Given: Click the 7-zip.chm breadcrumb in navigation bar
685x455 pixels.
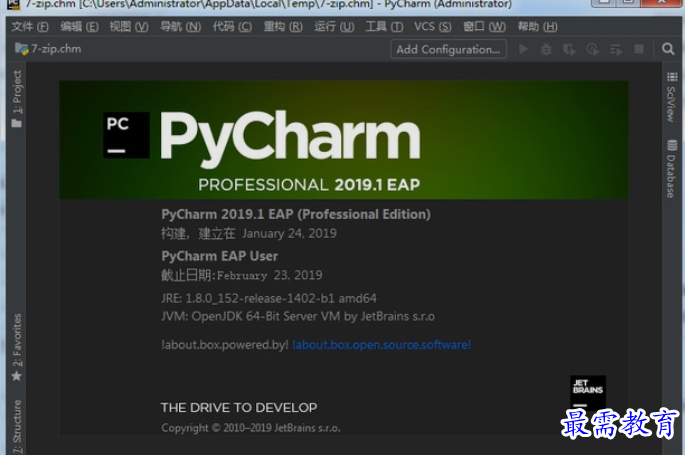Looking at the screenshot, I should pyautogui.click(x=48, y=48).
